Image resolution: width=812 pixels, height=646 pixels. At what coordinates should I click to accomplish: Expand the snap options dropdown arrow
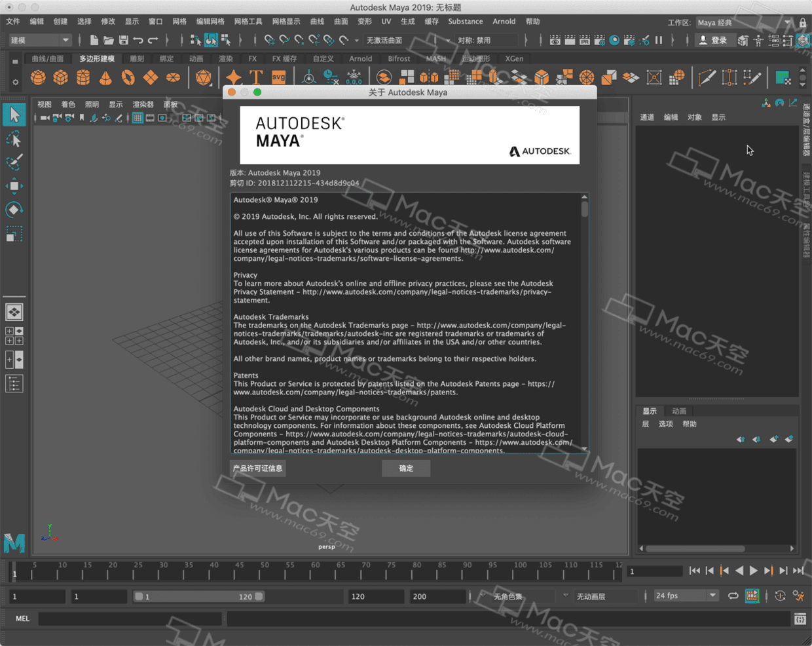coord(357,41)
